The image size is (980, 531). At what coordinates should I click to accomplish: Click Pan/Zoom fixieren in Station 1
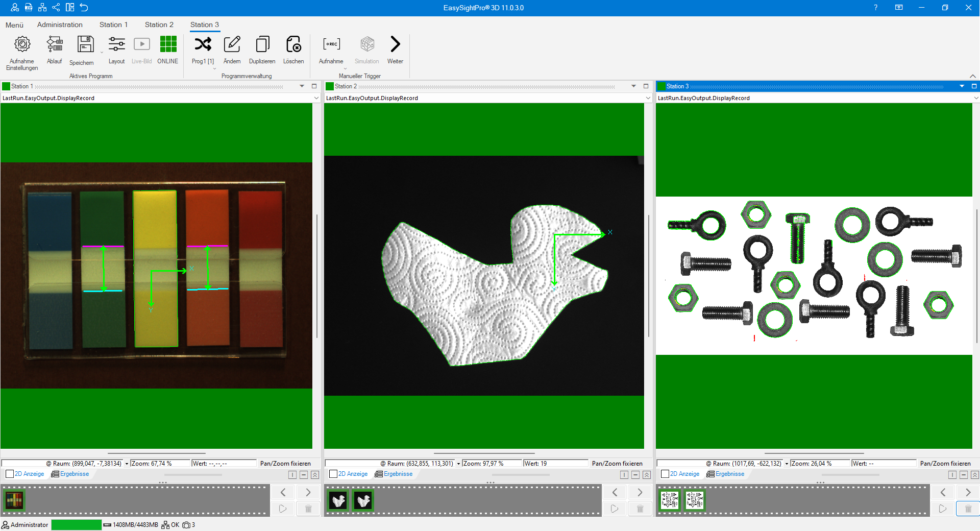point(285,464)
